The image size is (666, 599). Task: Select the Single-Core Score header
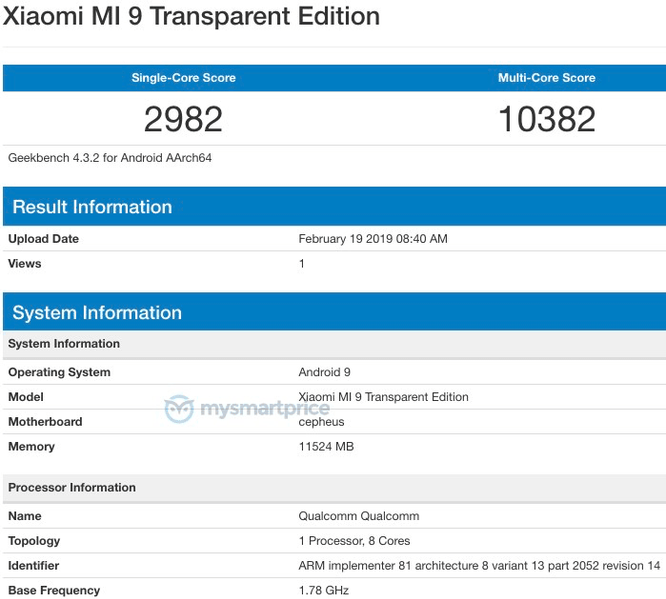point(183,78)
